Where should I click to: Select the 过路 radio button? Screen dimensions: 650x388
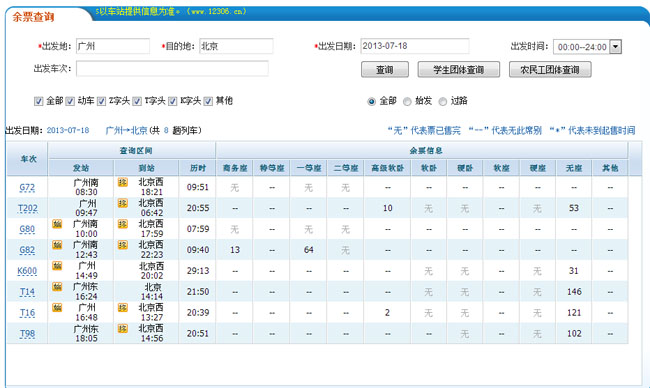[x=443, y=102]
